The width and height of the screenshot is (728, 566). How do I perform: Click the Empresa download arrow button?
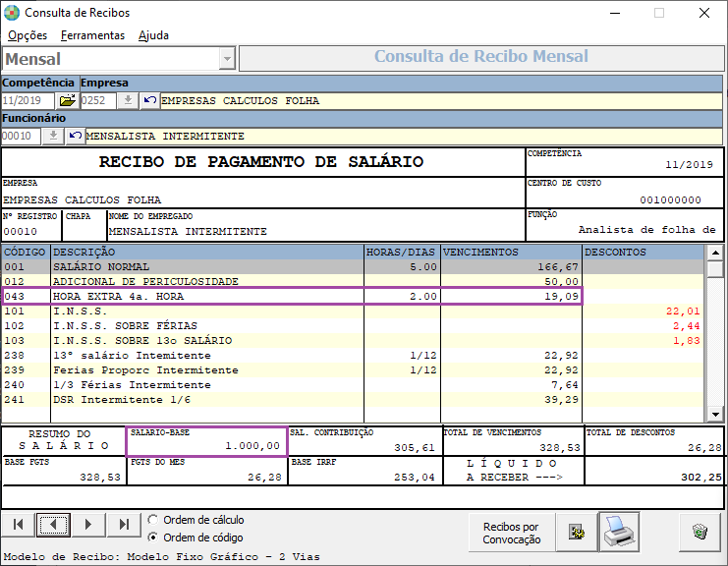pos(128,100)
